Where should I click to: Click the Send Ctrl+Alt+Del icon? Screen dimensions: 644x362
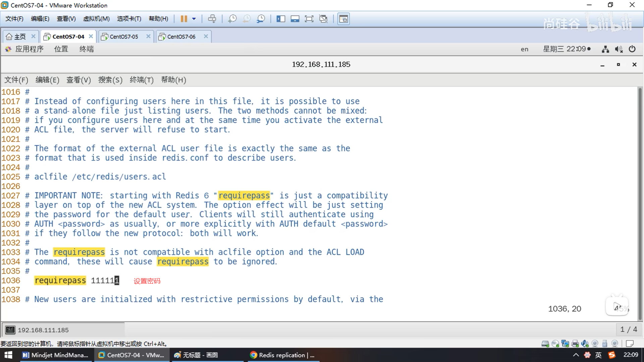pyautogui.click(x=212, y=19)
